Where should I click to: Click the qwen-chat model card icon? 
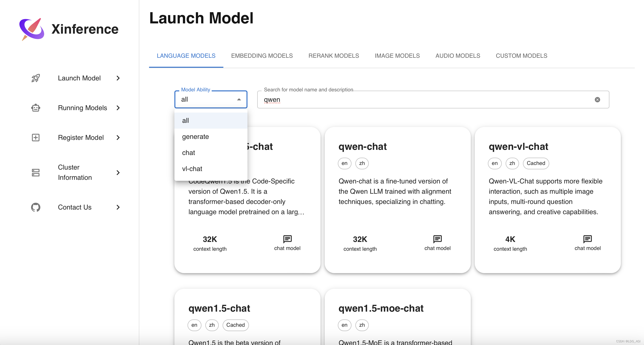[x=437, y=239]
